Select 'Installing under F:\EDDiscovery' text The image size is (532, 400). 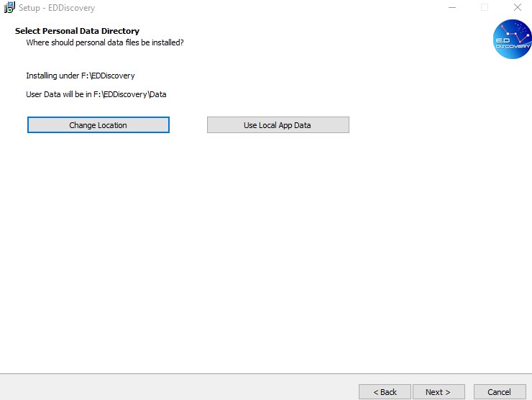[81, 76]
